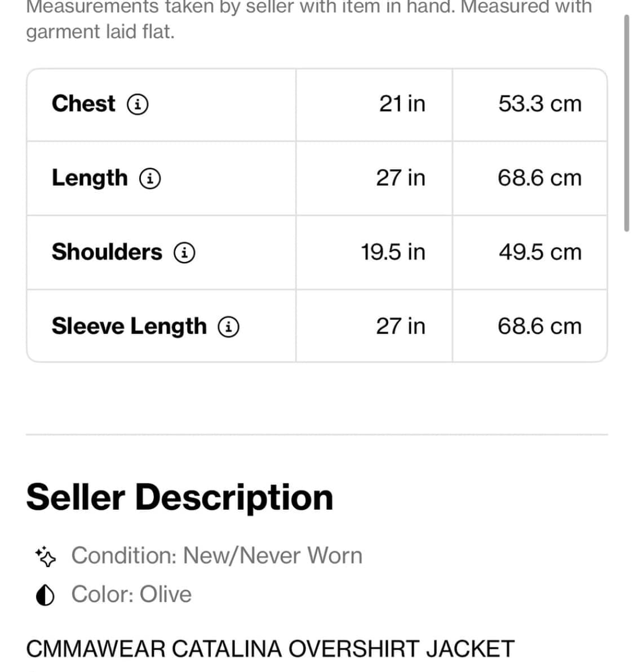Select the 49.5 cm shoulders value
634x672 pixels.
coord(539,252)
